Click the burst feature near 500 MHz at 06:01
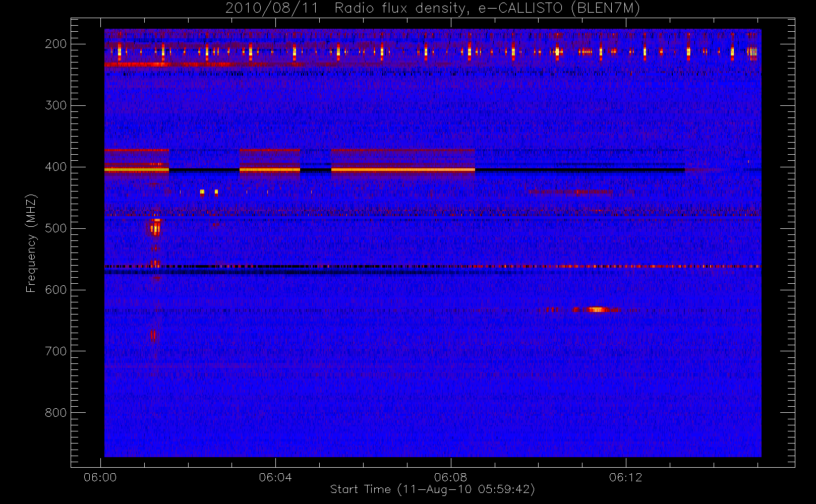Screen dimensions: 816x504 155,227
